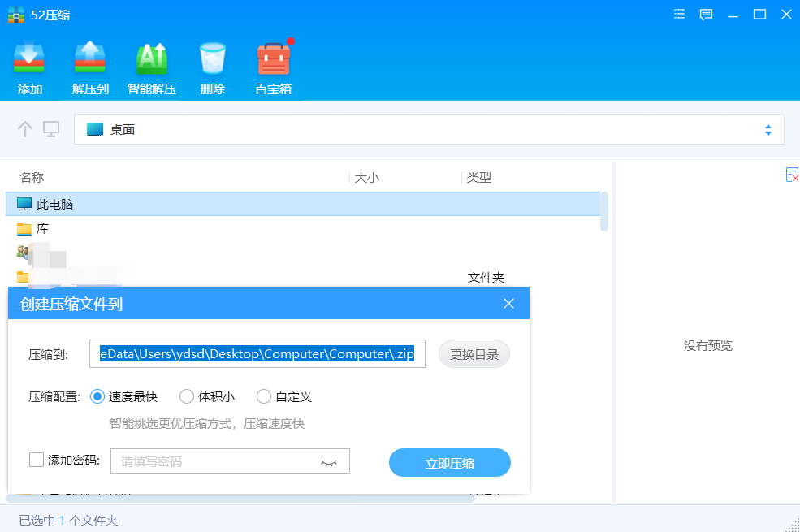Click inside the compression path input field
800x532 pixels.
point(257,354)
